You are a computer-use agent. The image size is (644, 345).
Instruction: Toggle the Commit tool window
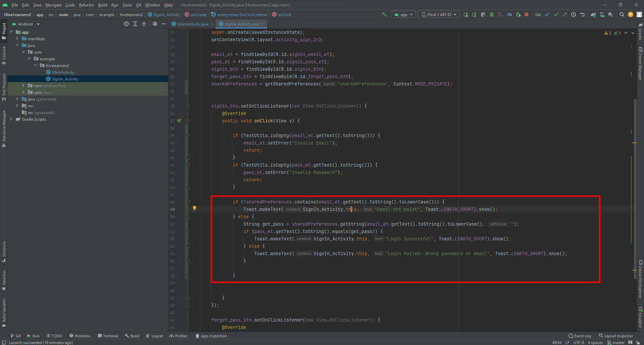[x=4, y=54]
